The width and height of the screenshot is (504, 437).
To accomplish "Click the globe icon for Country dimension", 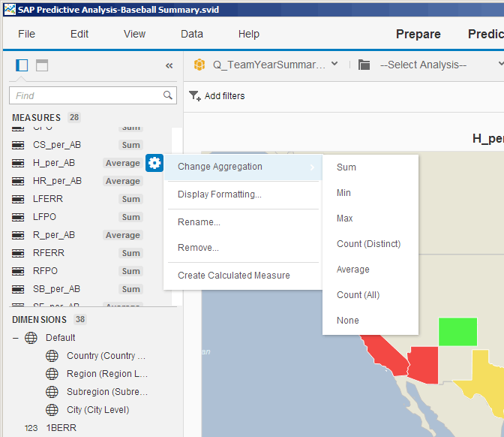I will pos(52,356).
